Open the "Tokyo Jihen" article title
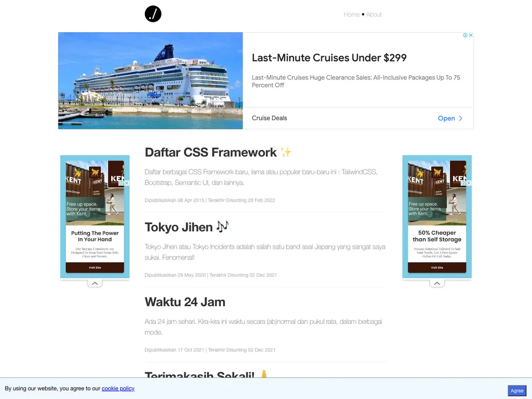 pyautogui.click(x=179, y=227)
